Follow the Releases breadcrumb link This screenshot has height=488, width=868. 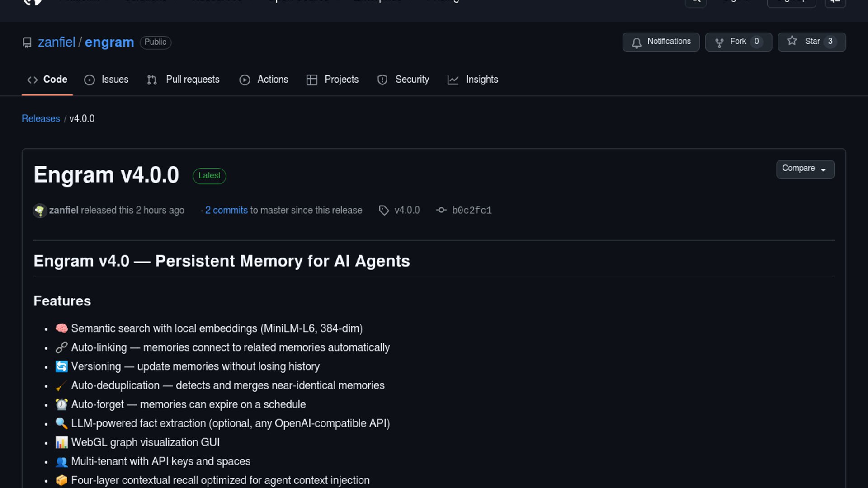pos(41,119)
